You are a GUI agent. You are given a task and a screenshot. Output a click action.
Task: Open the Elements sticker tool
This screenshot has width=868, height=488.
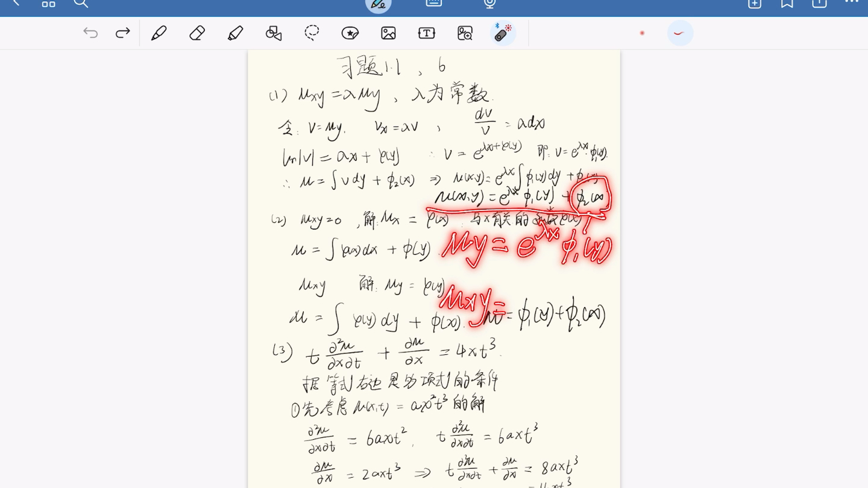click(350, 33)
